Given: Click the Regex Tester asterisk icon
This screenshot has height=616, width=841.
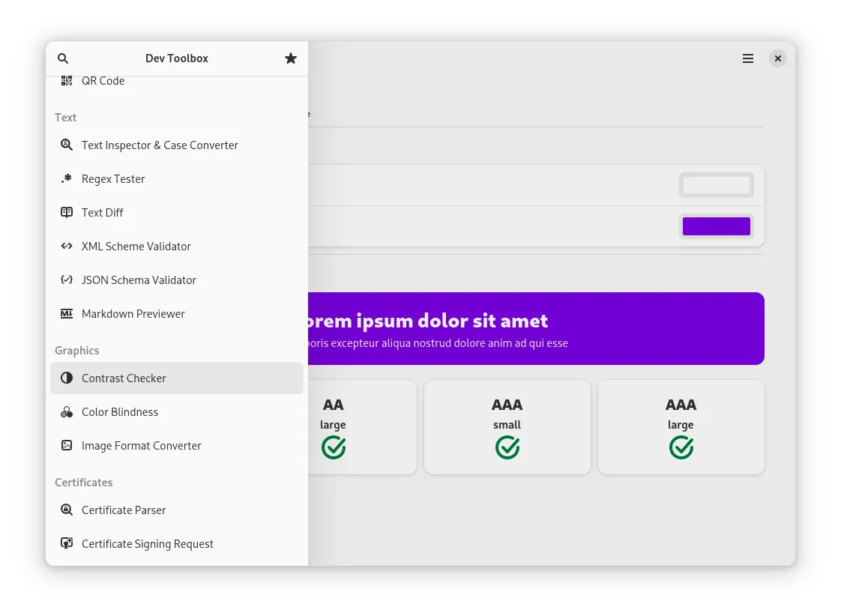Looking at the screenshot, I should (67, 178).
